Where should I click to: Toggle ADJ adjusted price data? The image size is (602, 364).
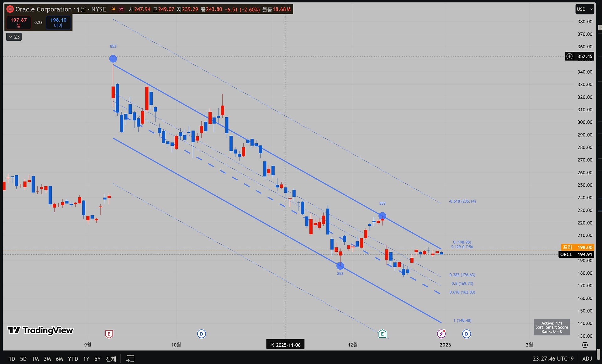pos(587,359)
